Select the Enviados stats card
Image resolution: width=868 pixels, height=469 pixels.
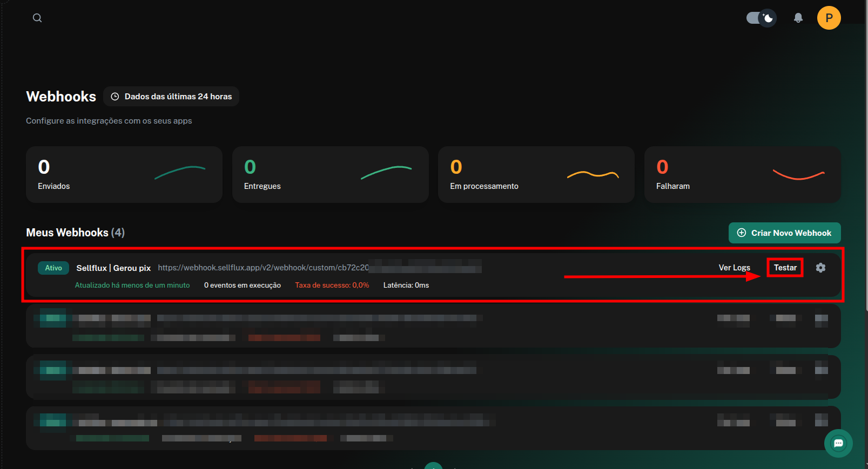[124, 175]
